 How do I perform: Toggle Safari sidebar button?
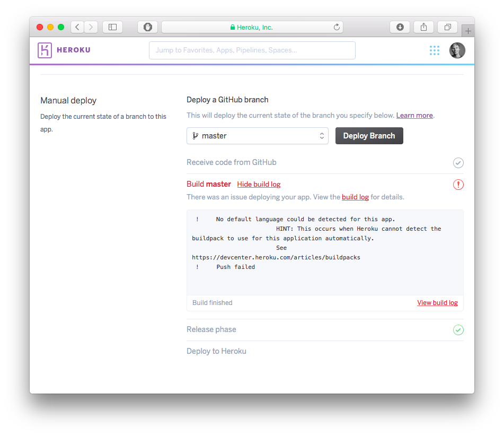pos(112,27)
